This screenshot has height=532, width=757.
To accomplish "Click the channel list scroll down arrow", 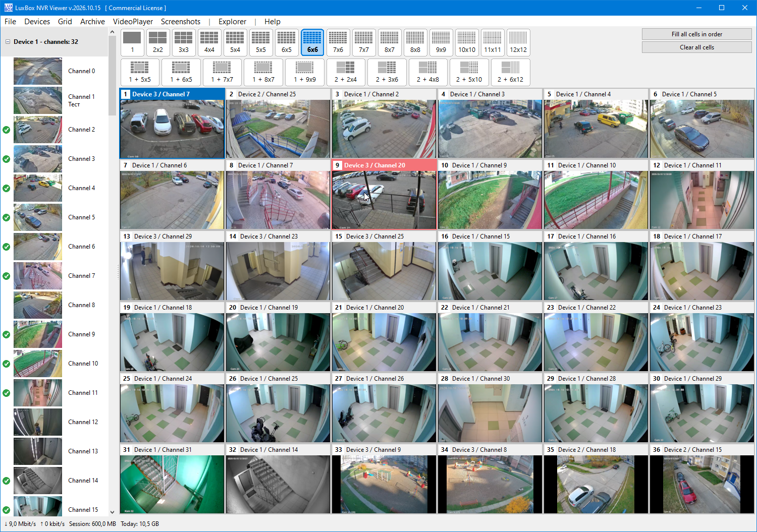I will (112, 512).
